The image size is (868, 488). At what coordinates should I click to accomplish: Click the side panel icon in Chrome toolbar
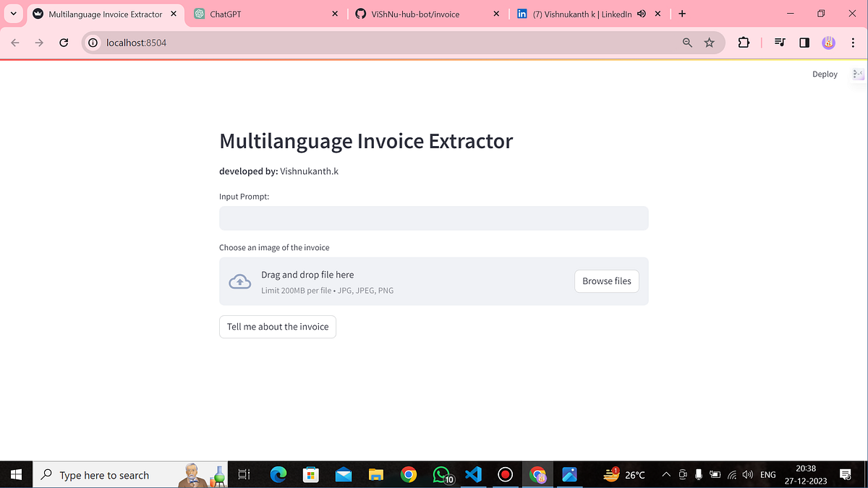(804, 43)
